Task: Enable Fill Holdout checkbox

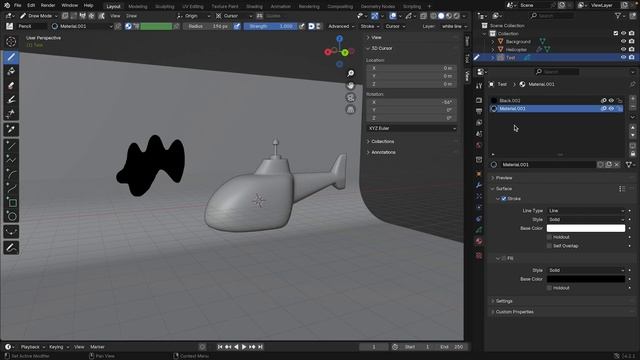Action: (549, 288)
